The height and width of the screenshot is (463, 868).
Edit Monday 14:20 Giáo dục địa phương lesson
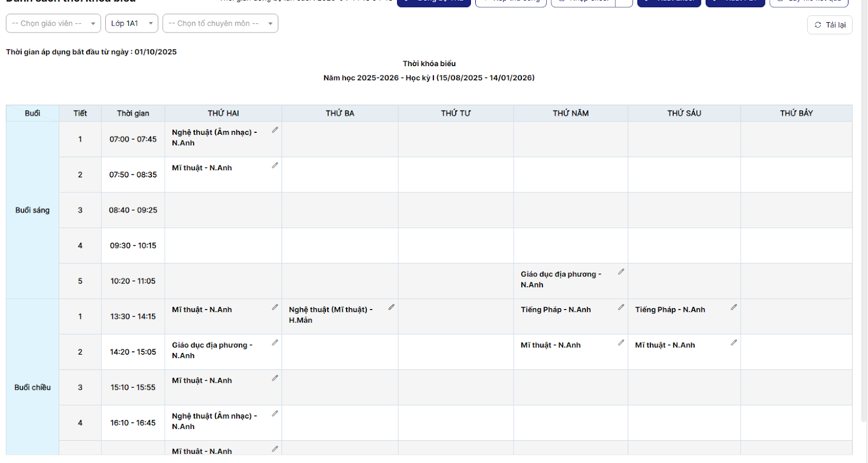point(275,343)
